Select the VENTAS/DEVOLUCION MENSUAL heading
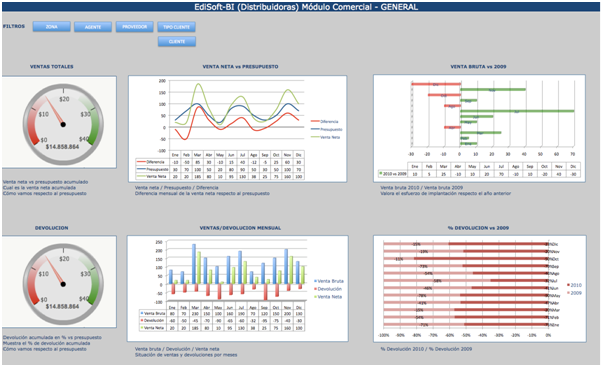Image resolution: width=602 pixels, height=367 pixels. coord(240,228)
